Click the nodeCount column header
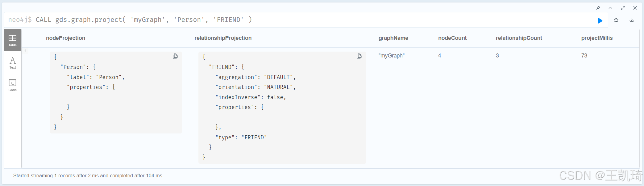644x186 pixels. point(452,38)
